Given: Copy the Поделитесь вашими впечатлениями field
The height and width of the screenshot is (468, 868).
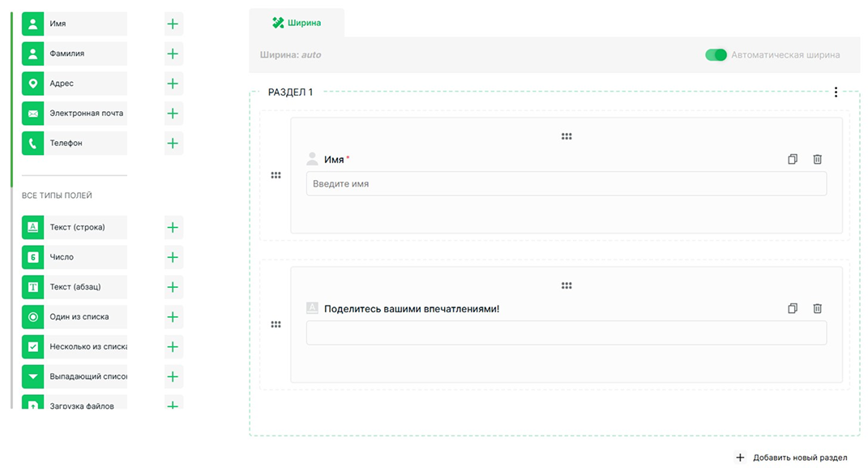Looking at the screenshot, I should 793,308.
